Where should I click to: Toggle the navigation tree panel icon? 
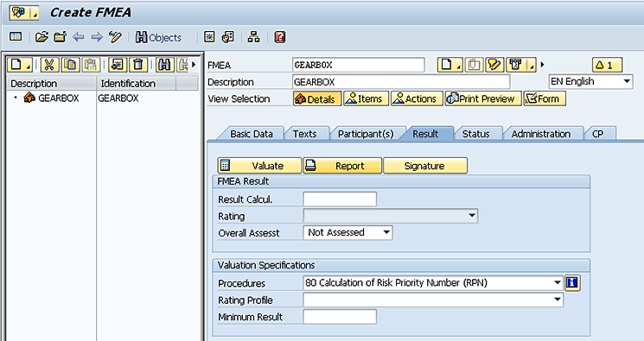[x=16, y=37]
